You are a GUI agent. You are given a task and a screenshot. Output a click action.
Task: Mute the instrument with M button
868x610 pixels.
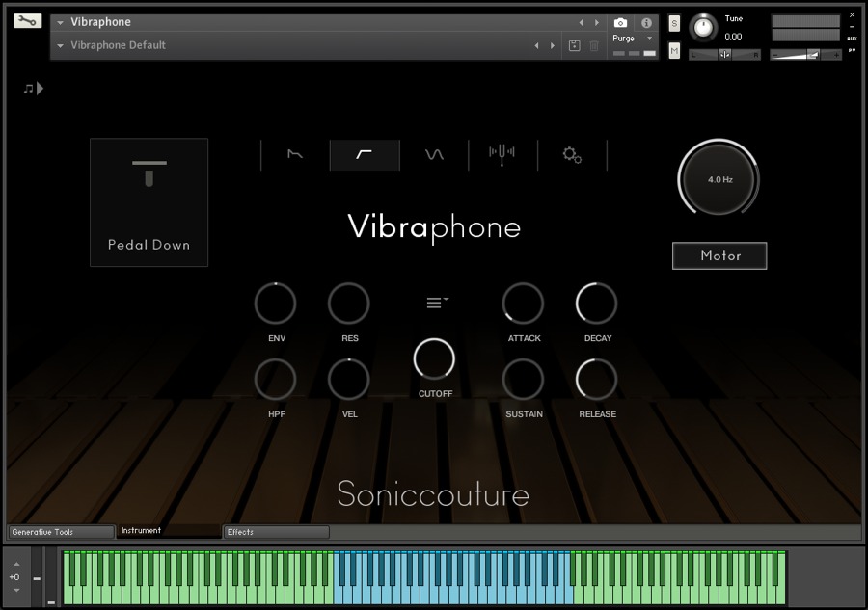(674, 50)
